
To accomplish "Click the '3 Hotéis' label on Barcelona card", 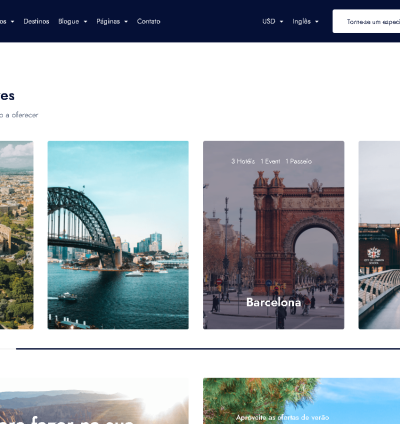I will 243,161.
